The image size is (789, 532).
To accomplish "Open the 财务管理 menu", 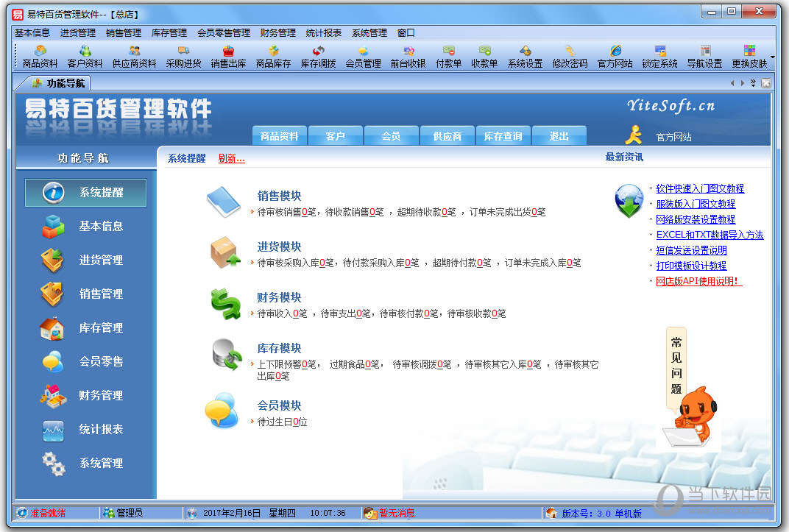I will point(277,32).
